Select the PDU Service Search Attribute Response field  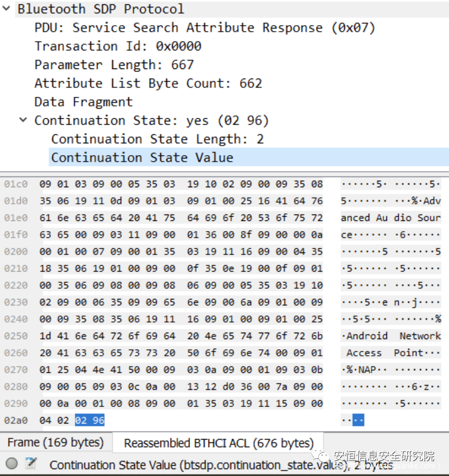pyautogui.click(x=205, y=28)
